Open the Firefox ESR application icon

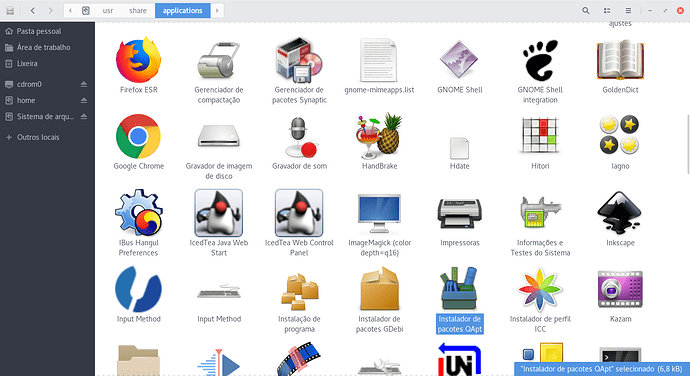click(x=138, y=60)
